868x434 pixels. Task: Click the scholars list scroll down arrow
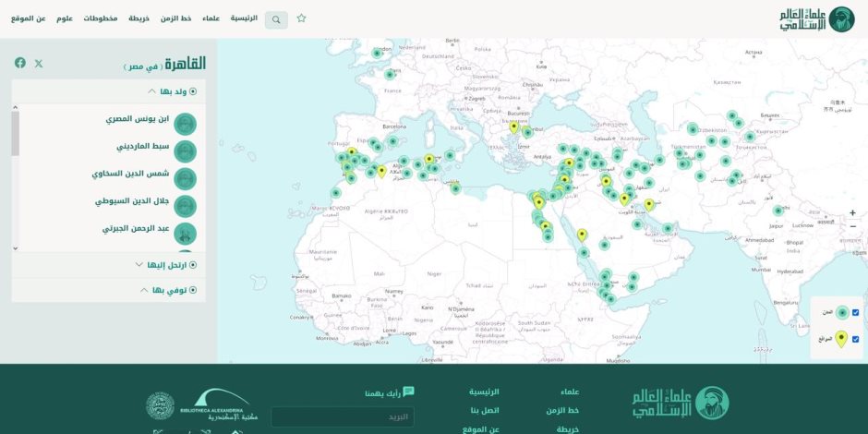click(x=15, y=248)
